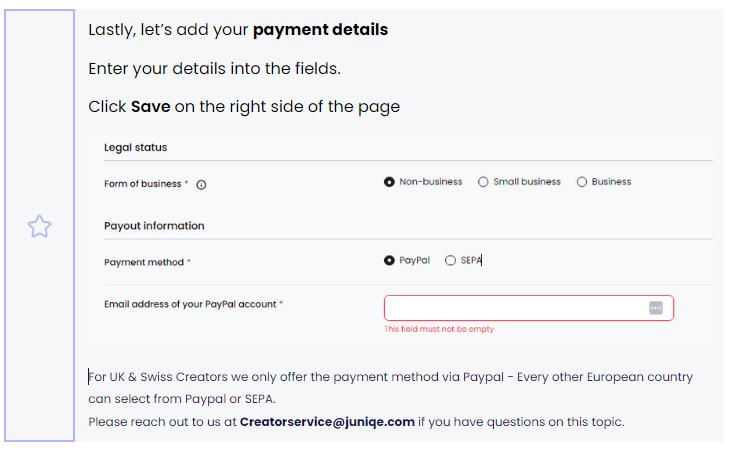
Task: Click the bold 'Save' word in instructions
Action: point(151,107)
